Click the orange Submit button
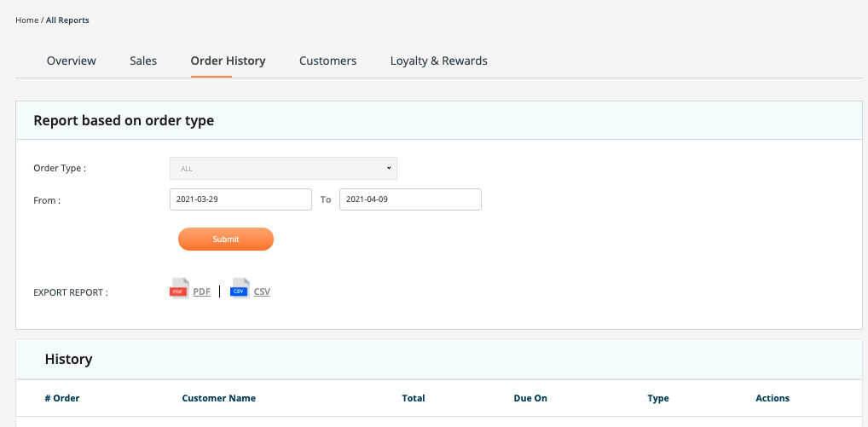 226,239
